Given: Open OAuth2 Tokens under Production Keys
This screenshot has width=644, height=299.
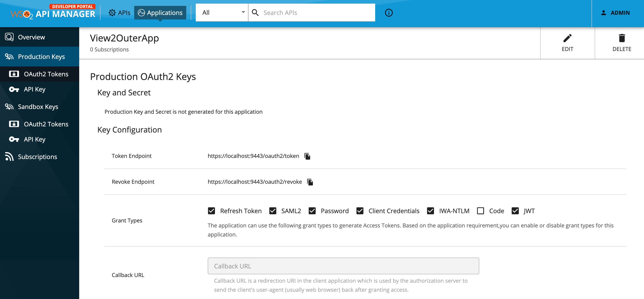Looking at the screenshot, I should (40, 74).
